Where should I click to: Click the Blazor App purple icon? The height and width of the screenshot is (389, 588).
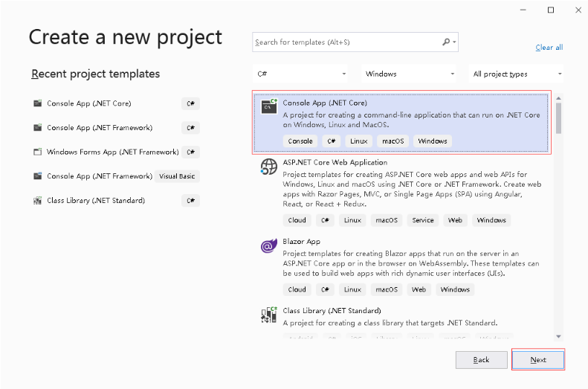tap(269, 245)
